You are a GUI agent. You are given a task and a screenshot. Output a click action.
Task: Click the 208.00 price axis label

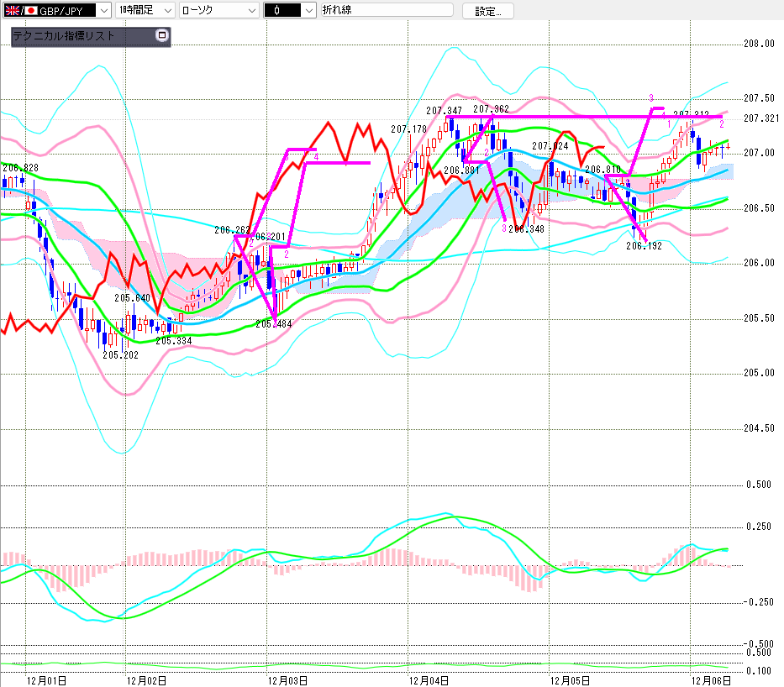click(x=759, y=44)
